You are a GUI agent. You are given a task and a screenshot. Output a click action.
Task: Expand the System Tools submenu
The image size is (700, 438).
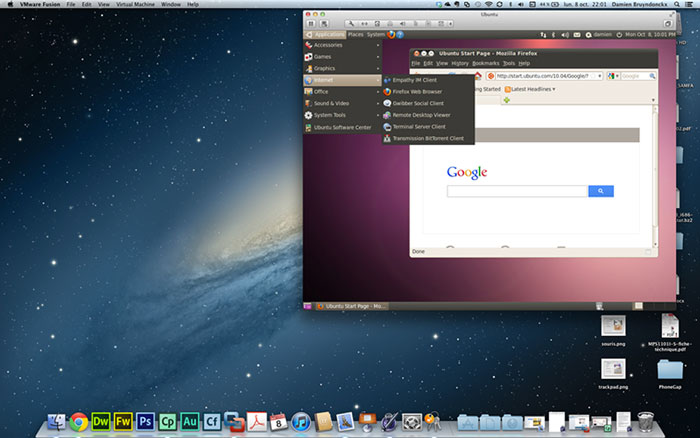click(x=342, y=115)
